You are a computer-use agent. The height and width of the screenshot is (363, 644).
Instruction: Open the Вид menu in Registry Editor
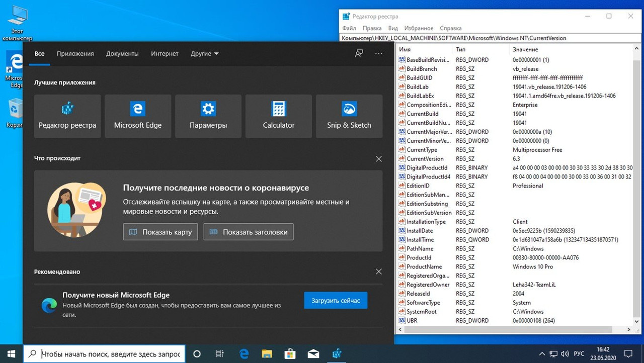393,28
